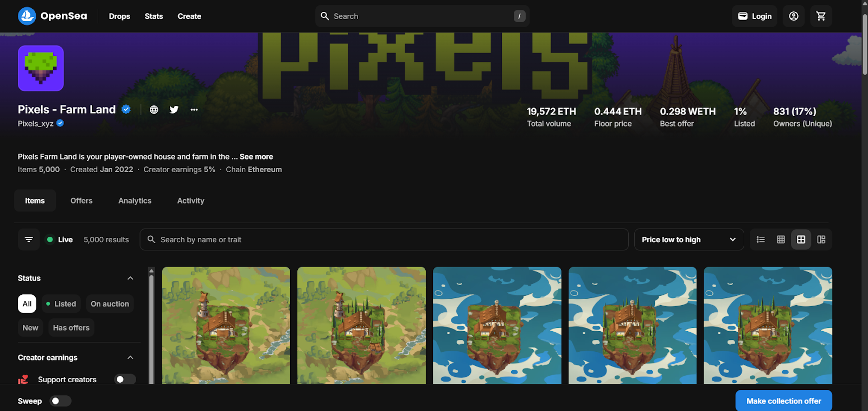Toggle the Live updates indicator
This screenshot has height=411, width=868.
(60, 239)
